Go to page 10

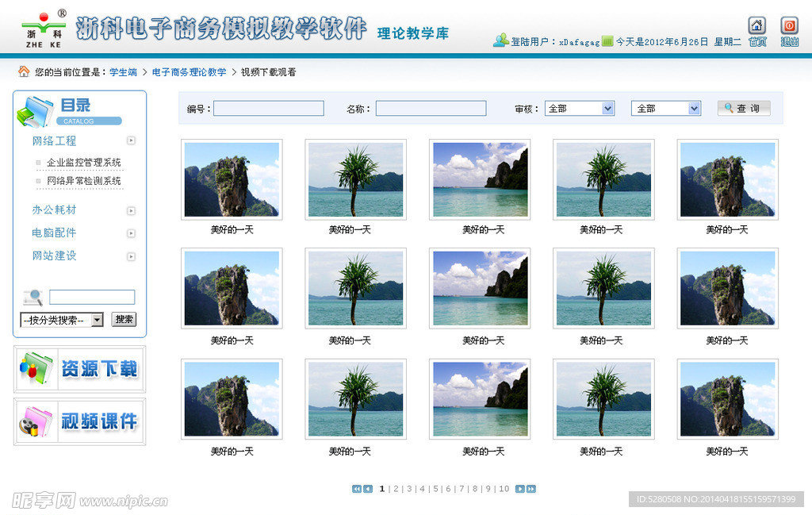(x=504, y=489)
